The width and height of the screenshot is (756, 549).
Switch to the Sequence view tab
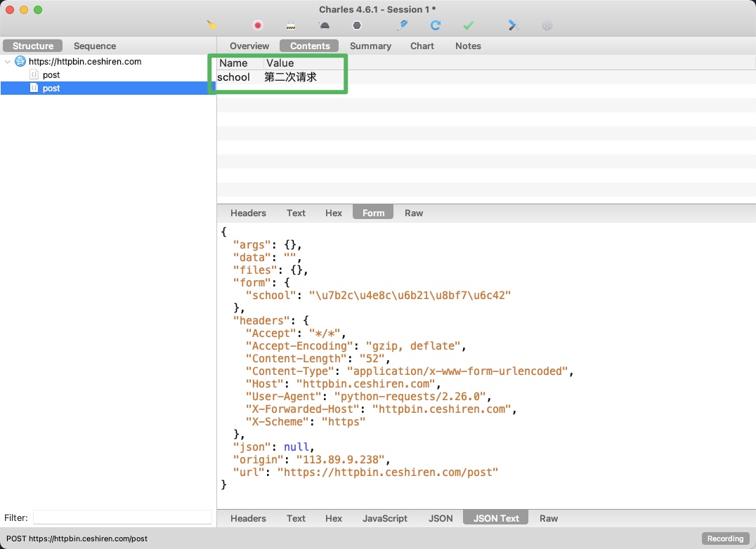click(x=95, y=46)
